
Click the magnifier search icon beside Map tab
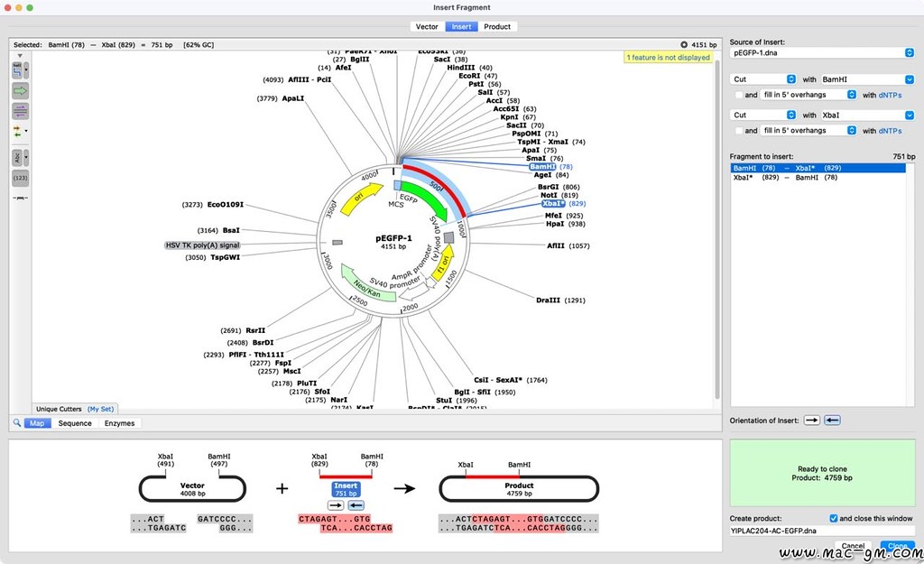[17, 423]
